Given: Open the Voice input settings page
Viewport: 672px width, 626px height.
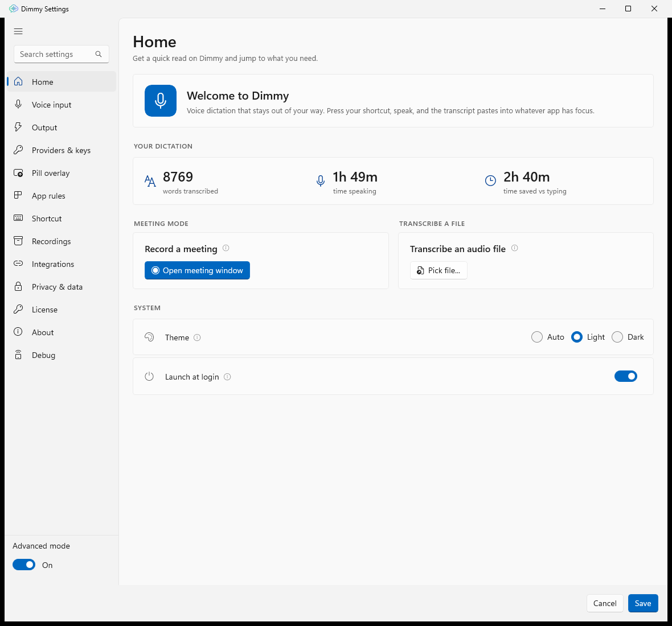Looking at the screenshot, I should click(x=62, y=105).
